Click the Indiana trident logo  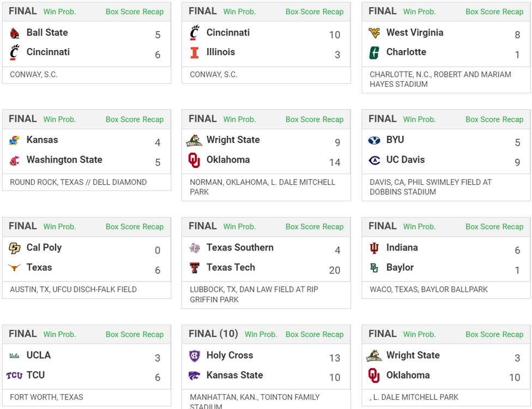point(374,248)
